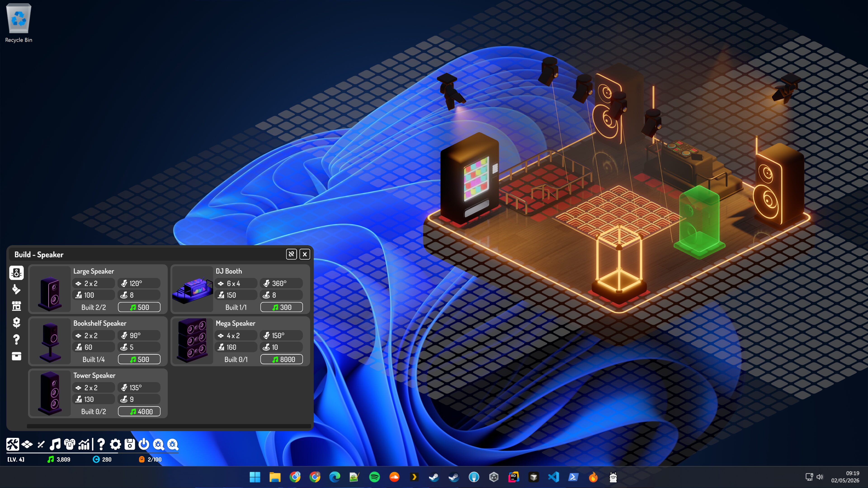868x488 pixels.
Task: Buy Bookshelf Speaker for 500 notes
Action: pyautogui.click(x=139, y=359)
